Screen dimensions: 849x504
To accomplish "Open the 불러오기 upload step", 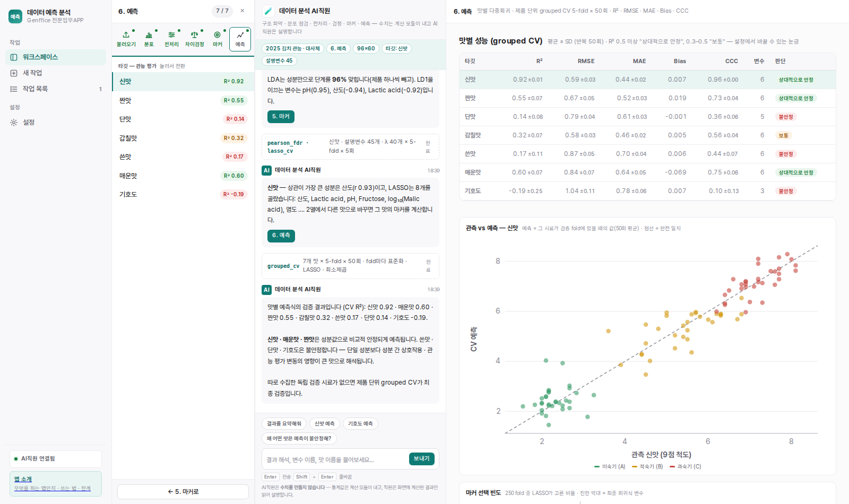I will click(126, 39).
